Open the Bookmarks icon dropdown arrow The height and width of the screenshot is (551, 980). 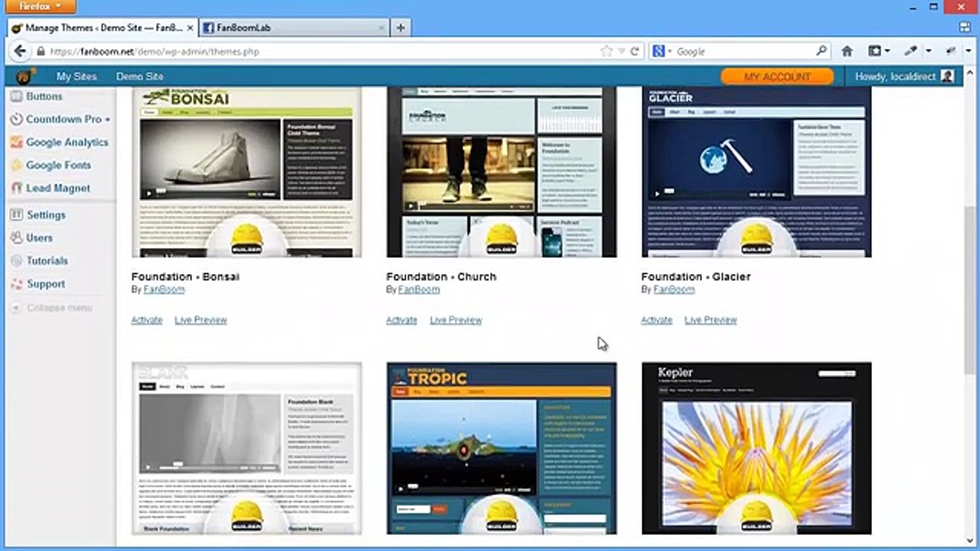click(x=888, y=51)
